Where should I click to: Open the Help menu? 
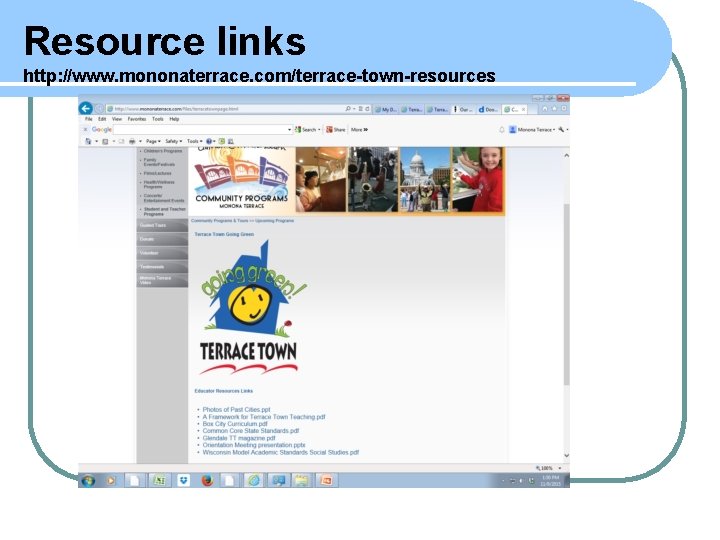coord(174,119)
